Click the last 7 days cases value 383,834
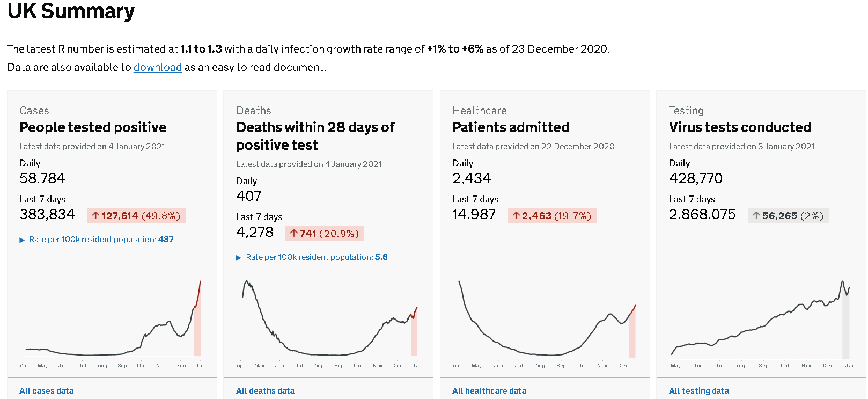 coord(47,214)
